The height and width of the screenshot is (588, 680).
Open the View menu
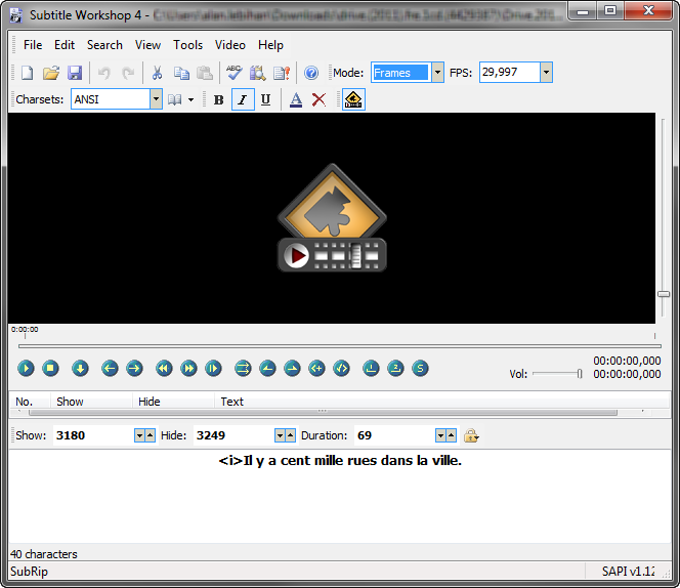pos(148,45)
